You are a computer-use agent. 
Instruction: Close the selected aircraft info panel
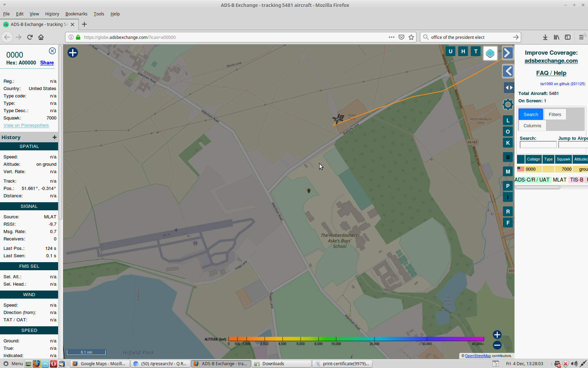point(52,51)
